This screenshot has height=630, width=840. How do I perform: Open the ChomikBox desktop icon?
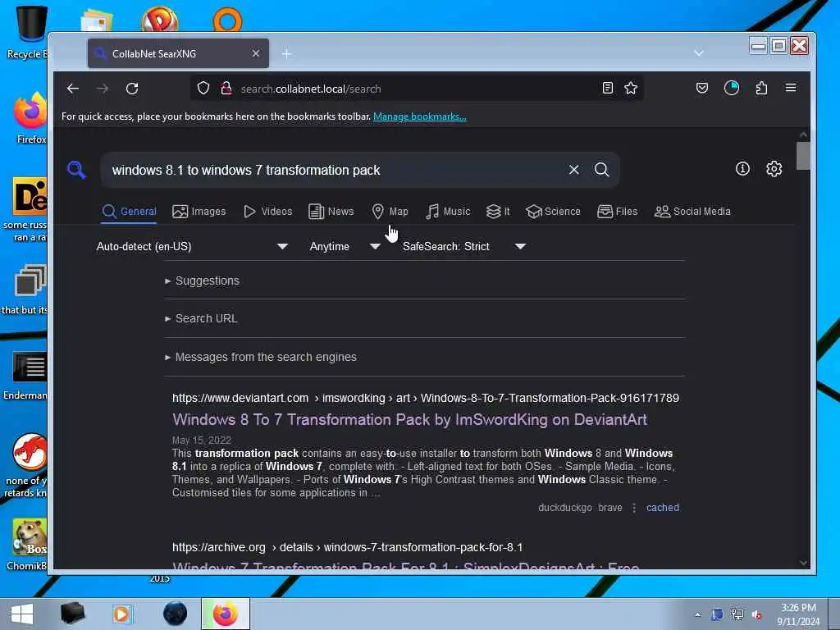pos(28,545)
